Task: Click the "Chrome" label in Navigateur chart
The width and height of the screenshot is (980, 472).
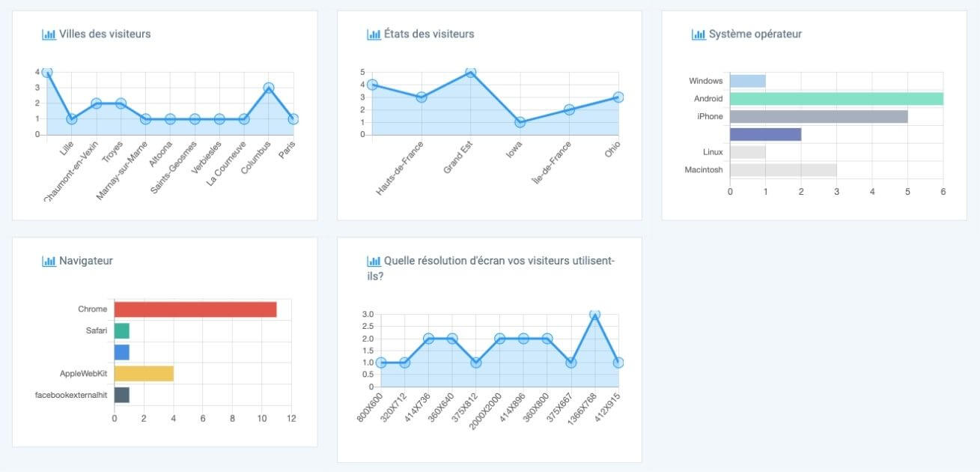Action: click(x=93, y=309)
